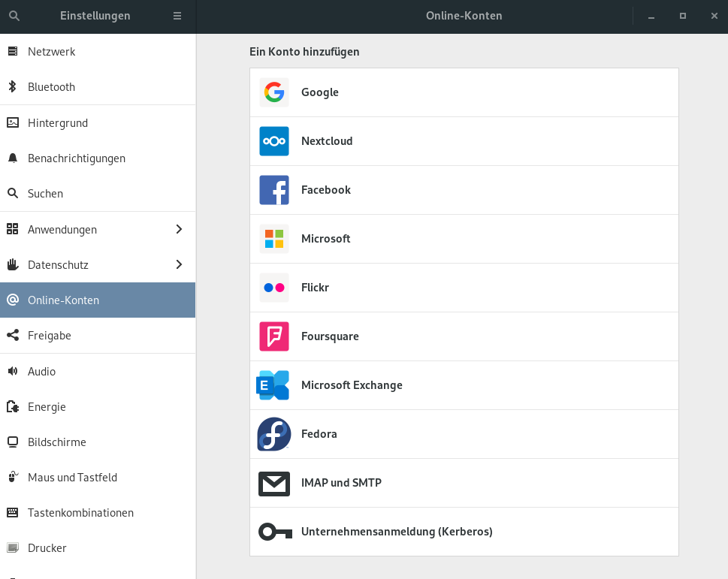Click the Benachrichtigungen bell icon
The image size is (728, 579).
point(13,158)
